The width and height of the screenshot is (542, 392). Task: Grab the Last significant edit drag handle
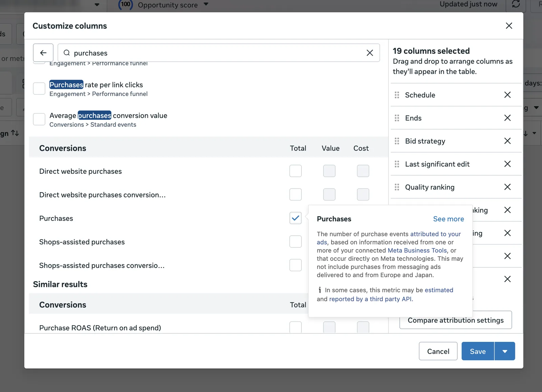397,164
